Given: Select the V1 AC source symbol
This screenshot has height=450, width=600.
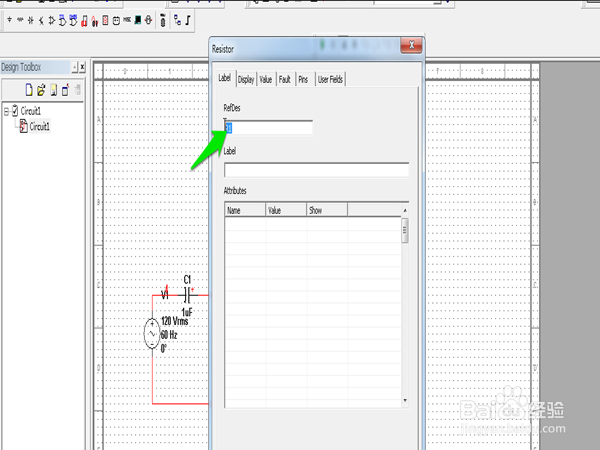Looking at the screenshot, I should point(152,334).
